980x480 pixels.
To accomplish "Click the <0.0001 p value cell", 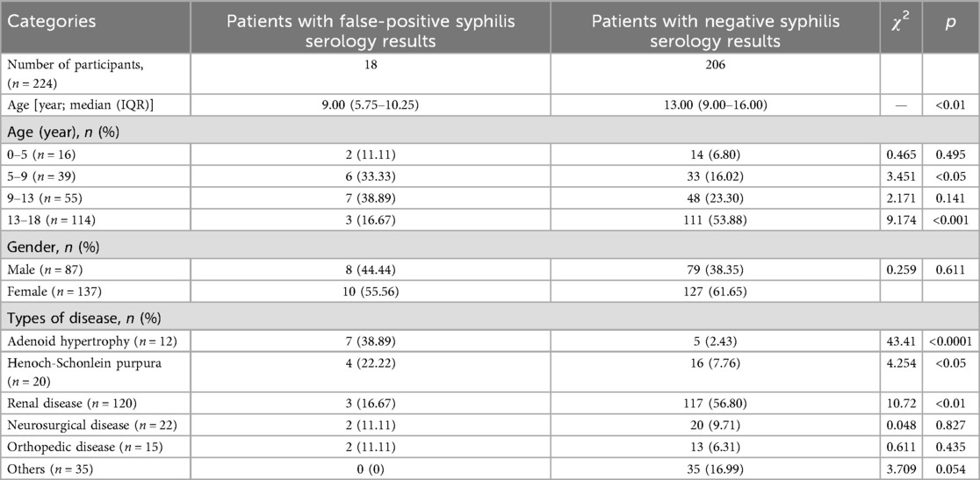I will [950, 340].
